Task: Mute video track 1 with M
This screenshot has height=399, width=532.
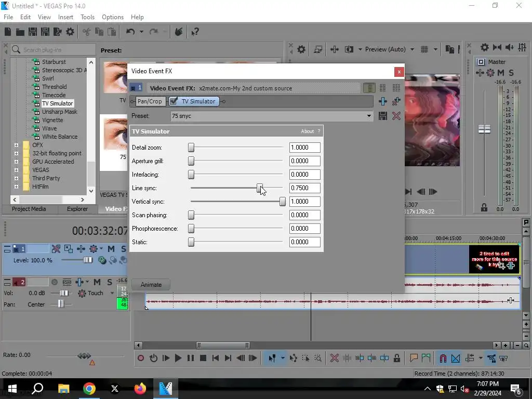Action: click(x=111, y=249)
